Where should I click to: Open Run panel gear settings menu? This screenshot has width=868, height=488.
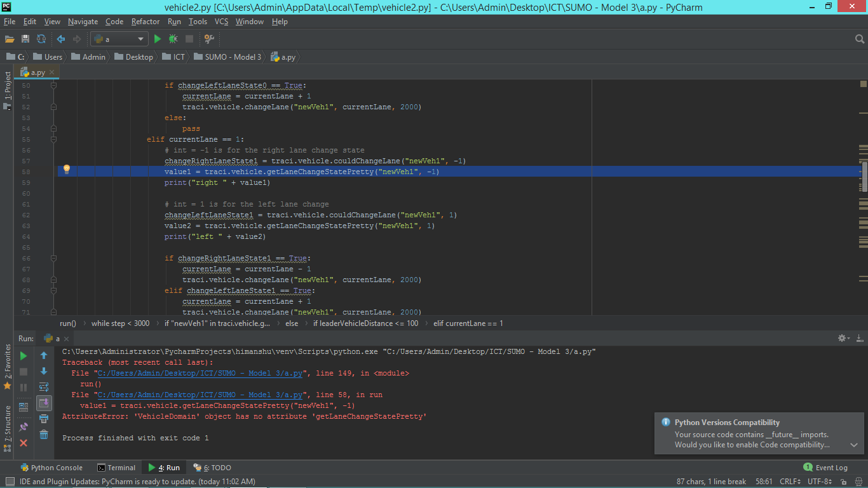pos(844,339)
